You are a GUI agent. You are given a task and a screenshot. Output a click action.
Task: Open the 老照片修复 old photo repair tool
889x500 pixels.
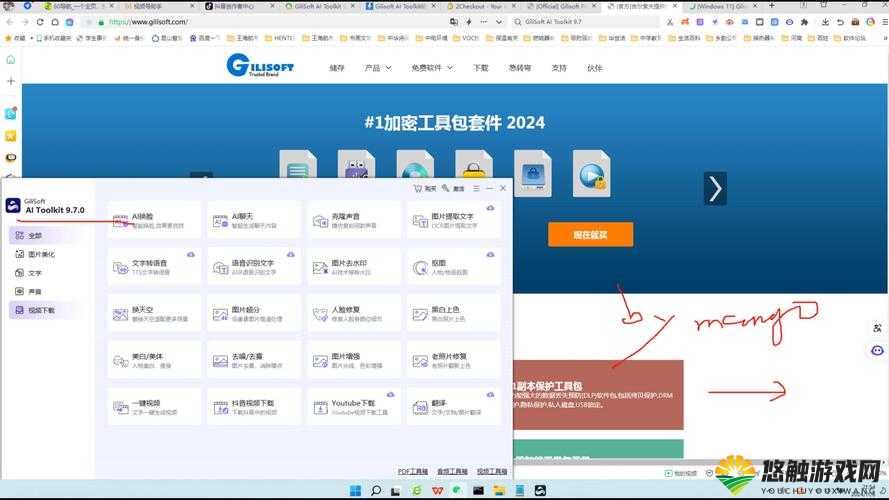coord(453,360)
